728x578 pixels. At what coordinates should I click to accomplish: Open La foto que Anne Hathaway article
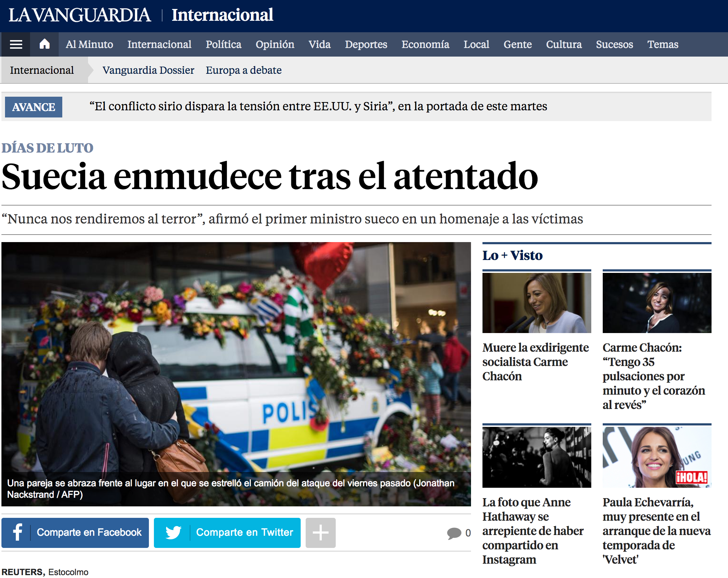[x=533, y=531]
